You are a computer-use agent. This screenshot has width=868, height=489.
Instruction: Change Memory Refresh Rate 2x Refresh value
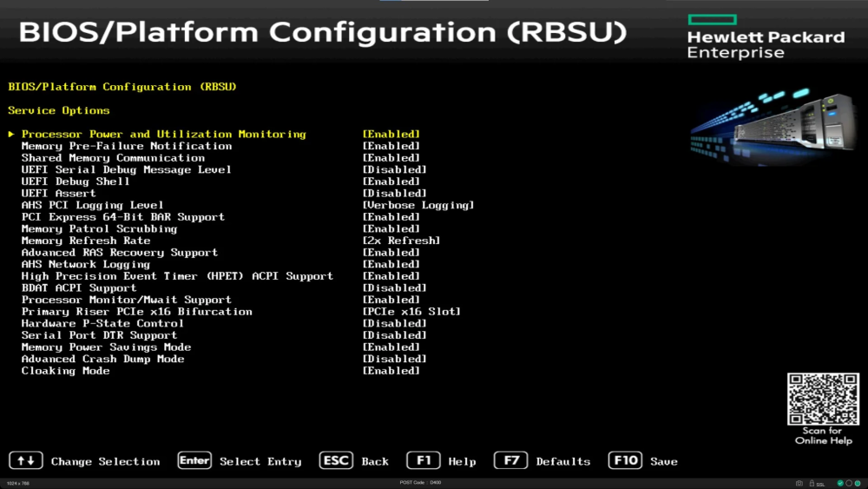[401, 241]
